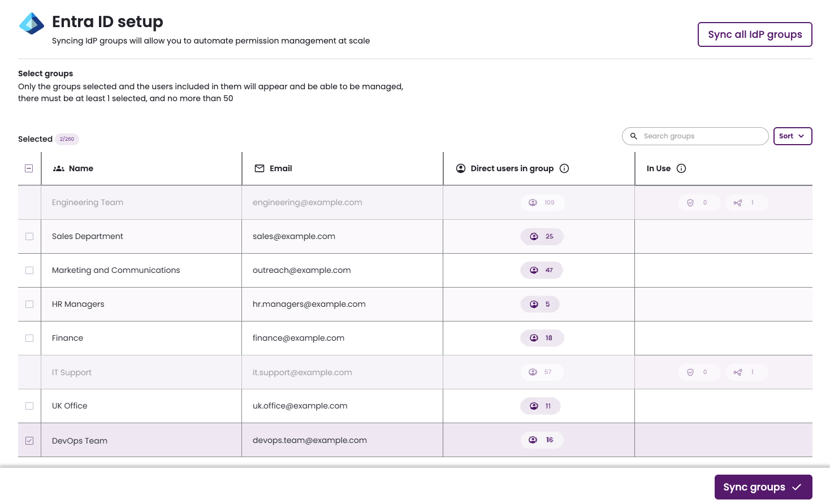Click the Entra ID logo icon
Screen dimensions: 830x504
32,24
